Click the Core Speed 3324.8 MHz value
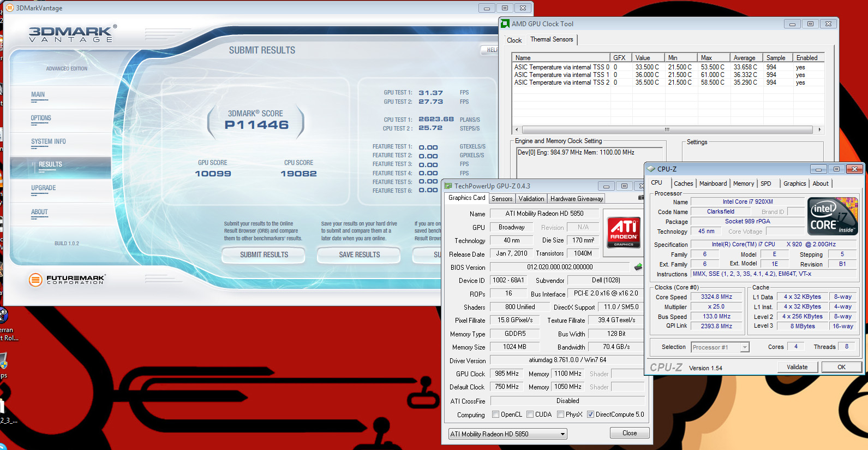The height and width of the screenshot is (450, 868). pos(716,297)
